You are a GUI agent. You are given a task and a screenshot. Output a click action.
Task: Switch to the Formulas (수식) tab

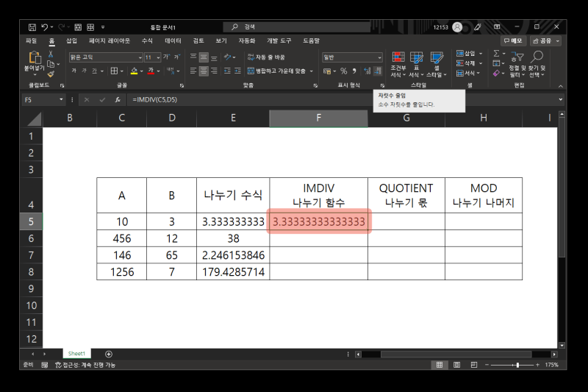tap(147, 40)
